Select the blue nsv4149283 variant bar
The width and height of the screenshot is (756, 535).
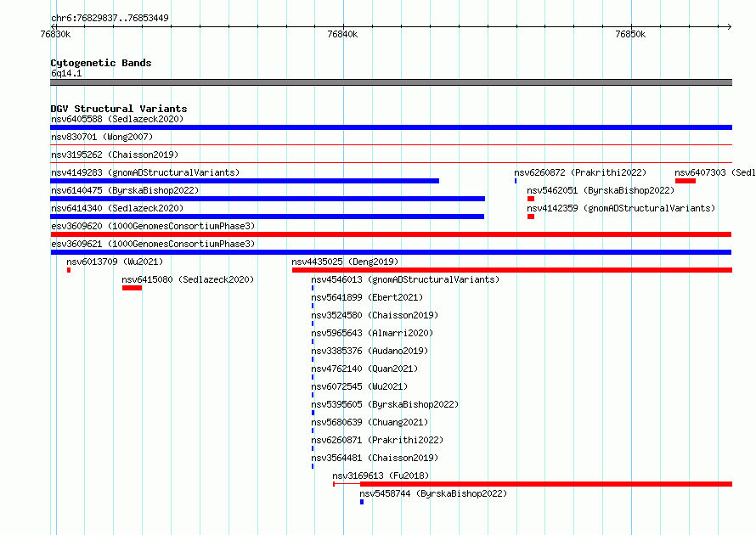[x=245, y=181]
